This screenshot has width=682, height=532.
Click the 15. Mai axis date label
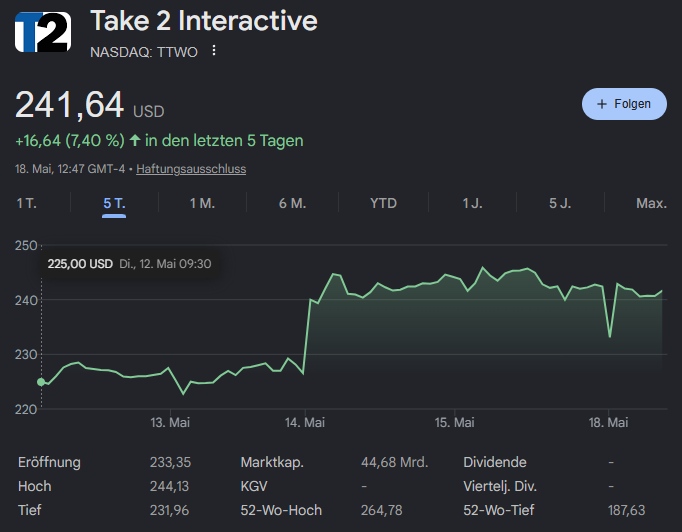click(455, 422)
